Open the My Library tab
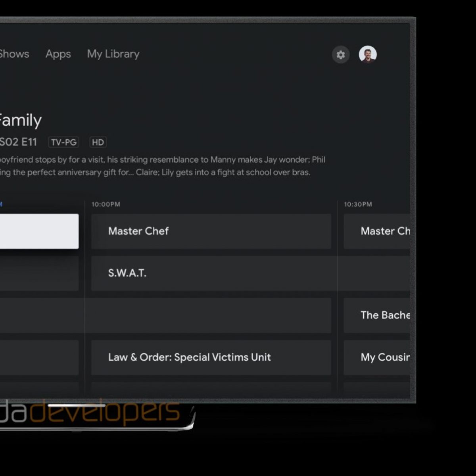 pyautogui.click(x=113, y=54)
